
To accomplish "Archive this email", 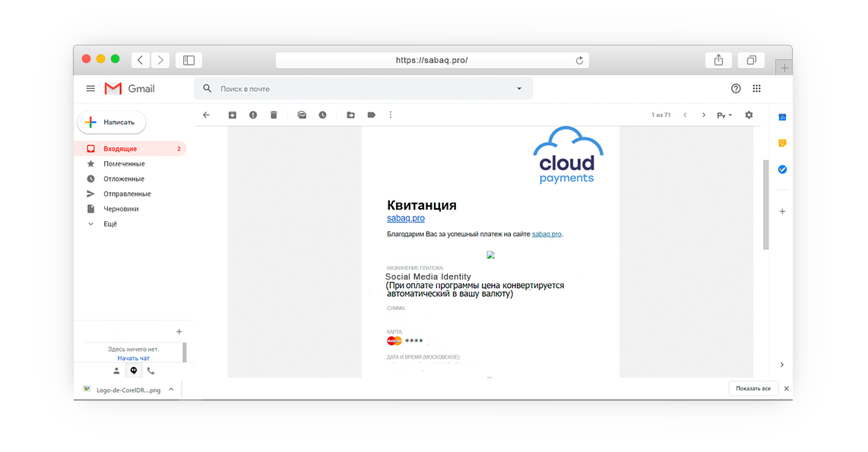I will coord(233,115).
